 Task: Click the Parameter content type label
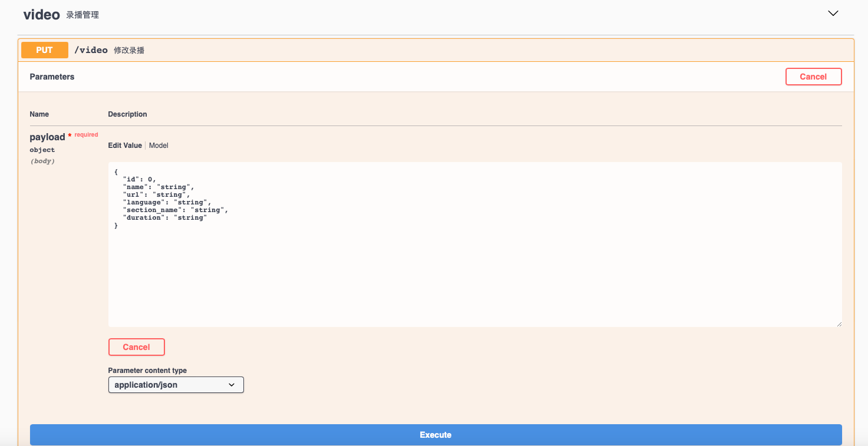147,371
